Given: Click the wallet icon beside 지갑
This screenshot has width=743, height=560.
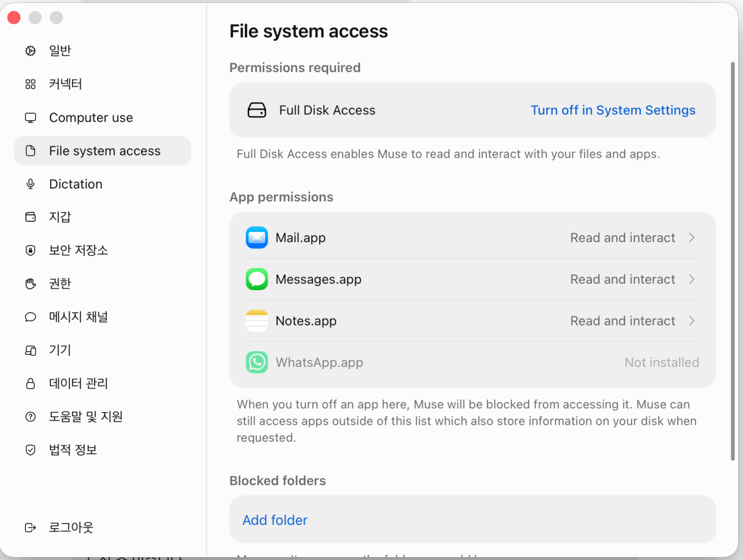Looking at the screenshot, I should pyautogui.click(x=31, y=217).
